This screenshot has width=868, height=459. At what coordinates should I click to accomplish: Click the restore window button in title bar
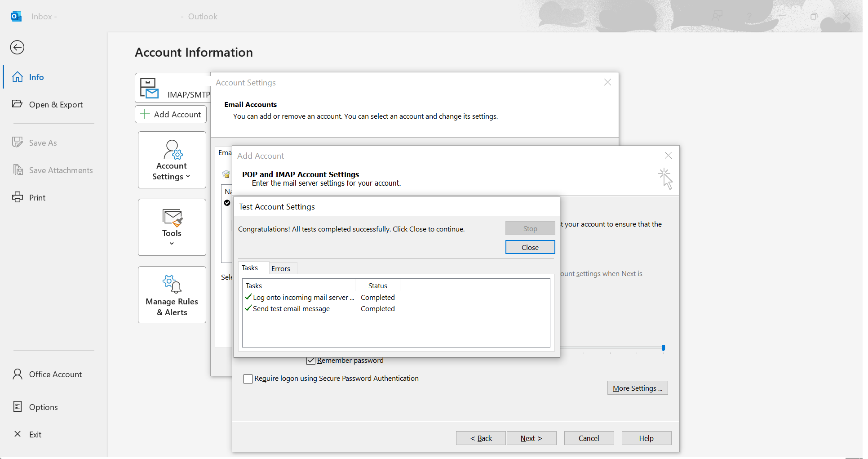814,16
